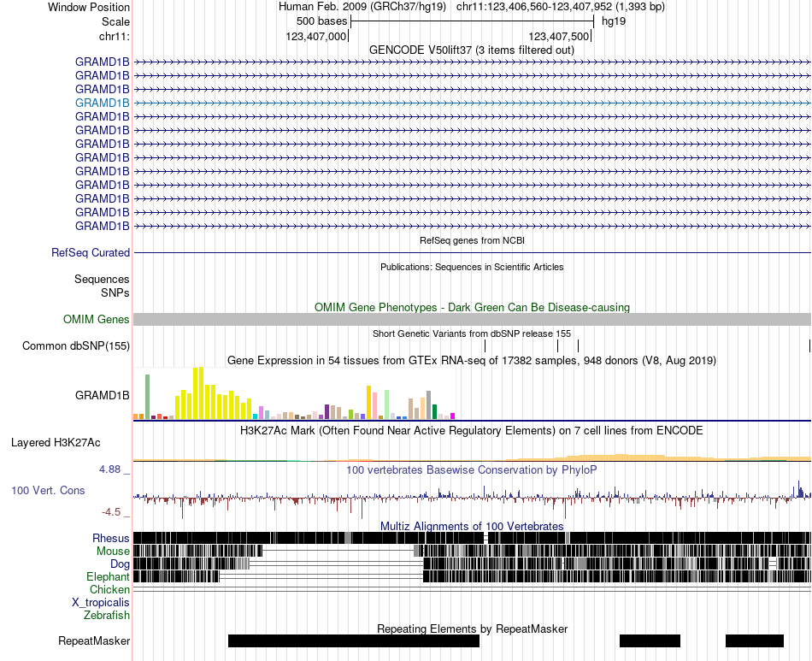Click the GTEx tissue expression bar chart
The image size is (812, 661).
(x=294, y=393)
